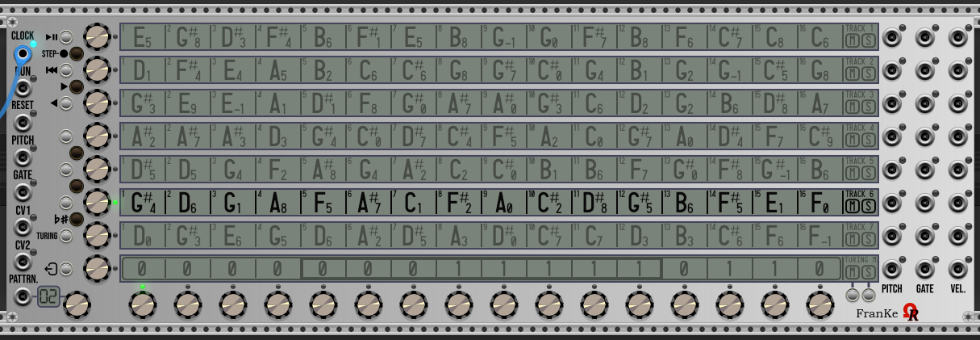Select step 1 G#4 on Track 6
The image size is (980, 340).
click(x=143, y=203)
